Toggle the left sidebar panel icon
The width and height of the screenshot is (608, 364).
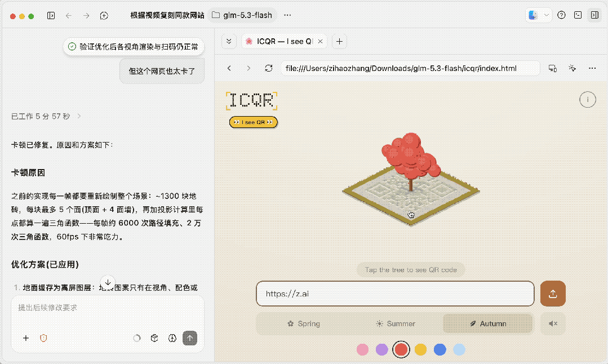51,16
